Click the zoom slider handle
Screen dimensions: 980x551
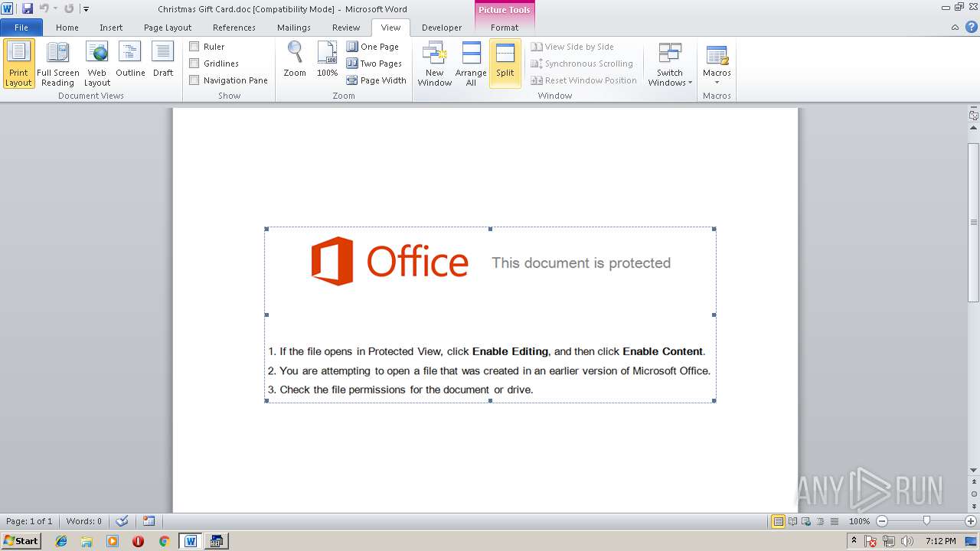(x=926, y=521)
